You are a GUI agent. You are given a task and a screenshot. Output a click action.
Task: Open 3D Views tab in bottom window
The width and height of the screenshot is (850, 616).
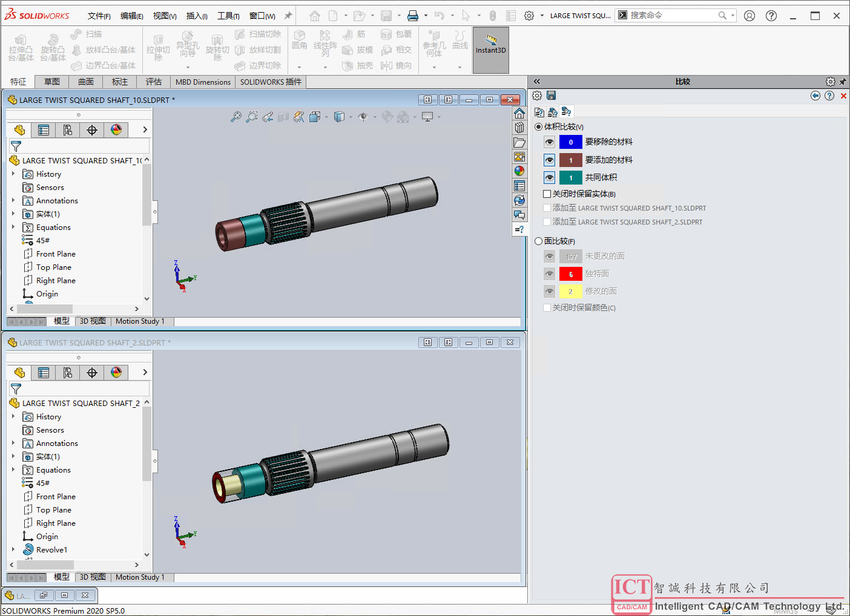pyautogui.click(x=93, y=577)
